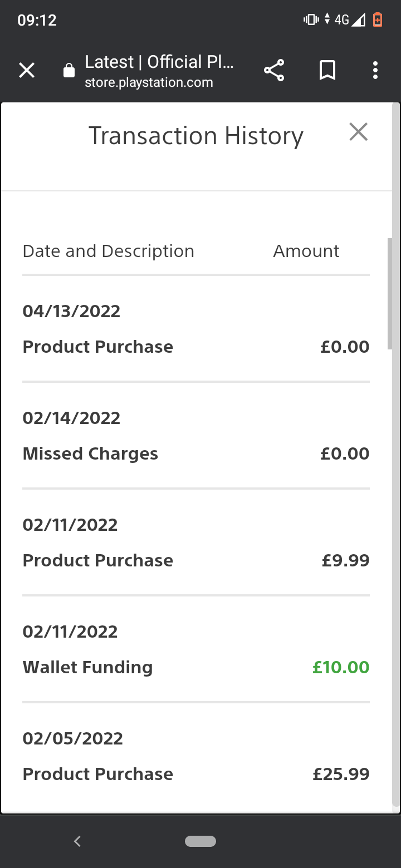Open the three-dot overflow menu
This screenshot has width=401, height=868.
point(375,71)
